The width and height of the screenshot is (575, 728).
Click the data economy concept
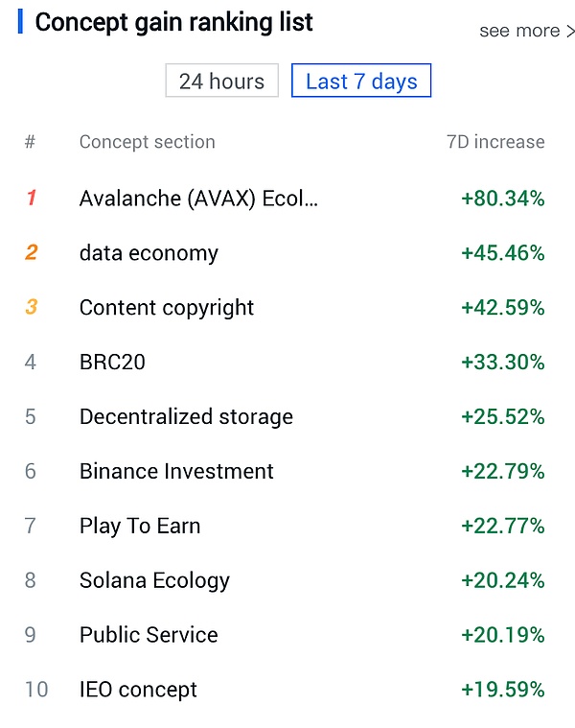click(x=149, y=253)
